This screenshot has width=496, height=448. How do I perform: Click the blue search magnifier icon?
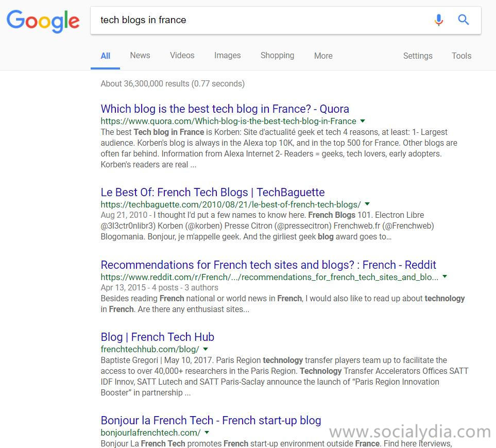click(x=464, y=20)
